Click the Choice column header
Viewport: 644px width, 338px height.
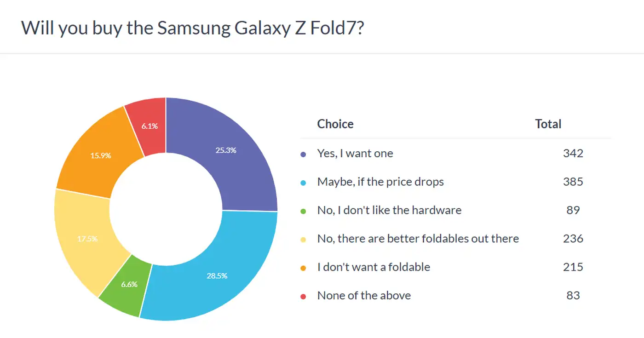335,124
